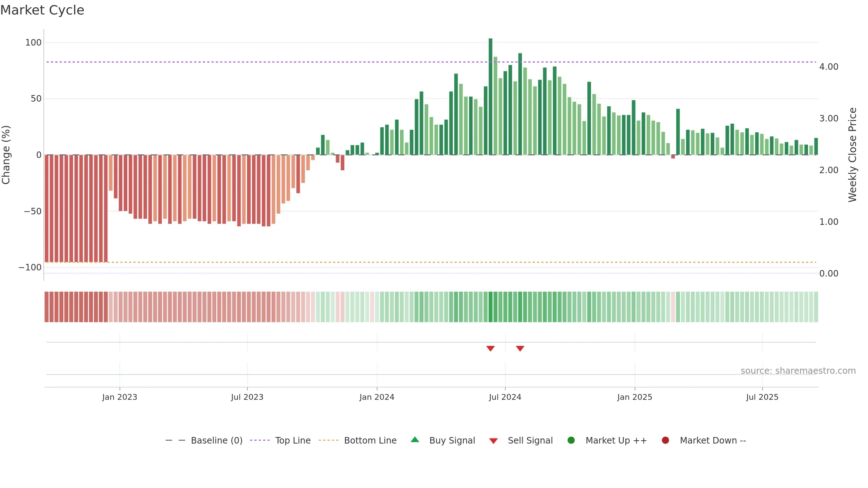Click the small red bar below zero in early 2025
Screen dimensions: 868x488
click(x=673, y=157)
